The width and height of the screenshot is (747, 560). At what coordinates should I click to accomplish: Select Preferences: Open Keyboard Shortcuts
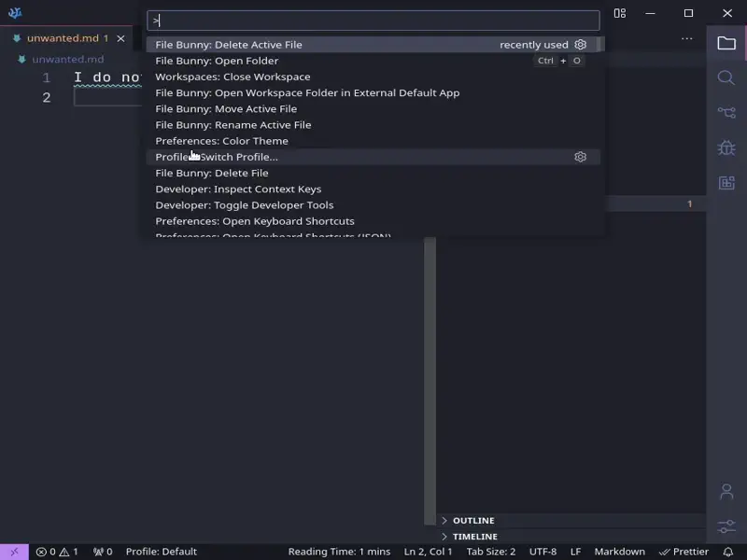click(x=373, y=221)
